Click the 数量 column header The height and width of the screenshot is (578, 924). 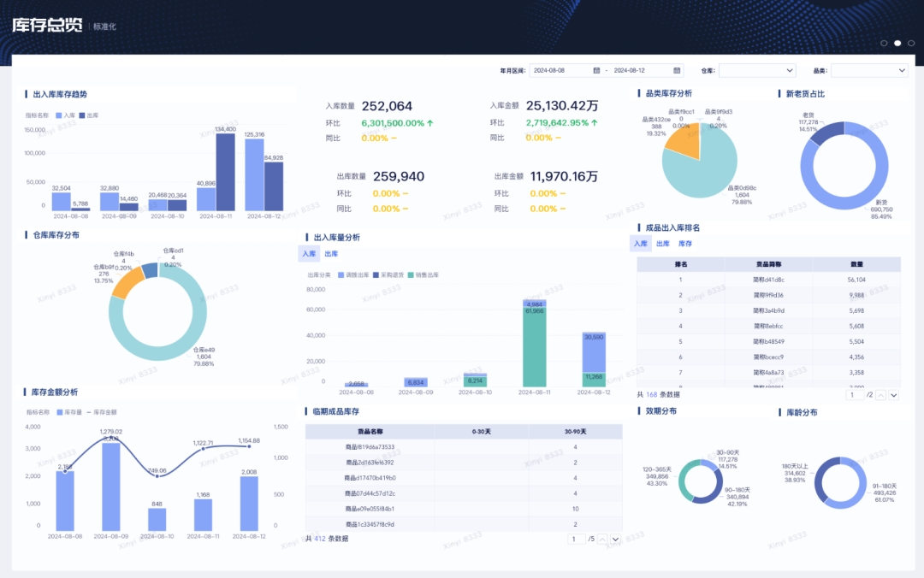(x=856, y=264)
